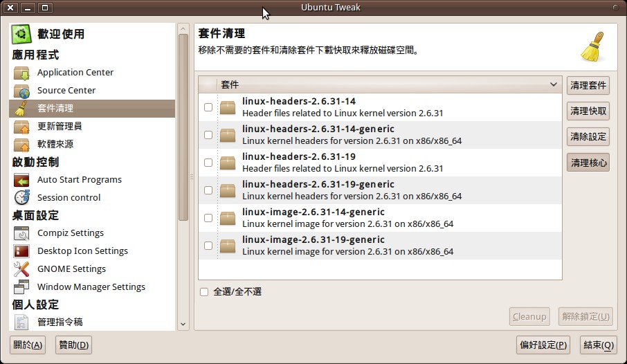Click the 清理核心 button

[x=588, y=163]
